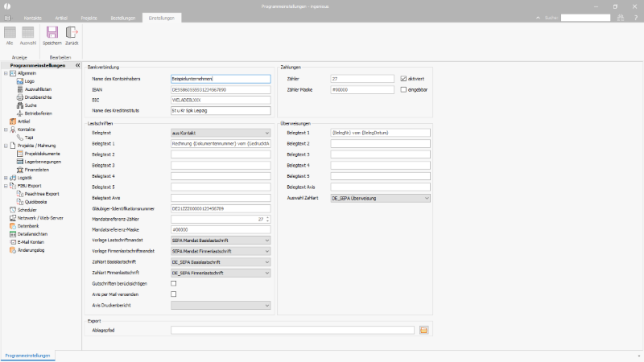The image size is (644, 362).
Task: Click the Zurück back icon
Action: click(x=72, y=32)
